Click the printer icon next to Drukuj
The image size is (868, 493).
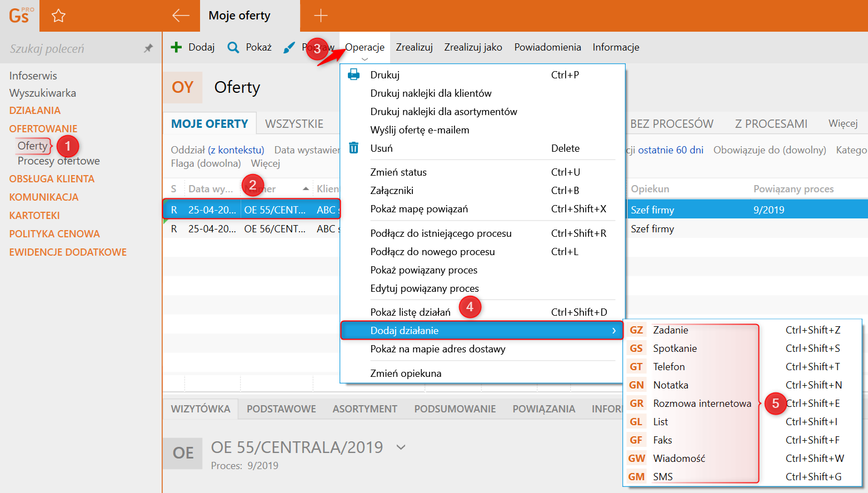click(x=353, y=74)
